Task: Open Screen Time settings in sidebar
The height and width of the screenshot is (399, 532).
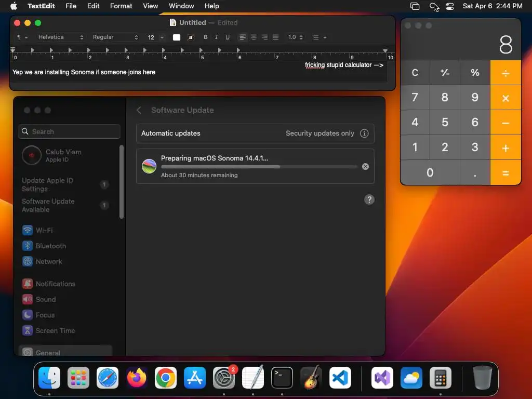Action: 64,331
